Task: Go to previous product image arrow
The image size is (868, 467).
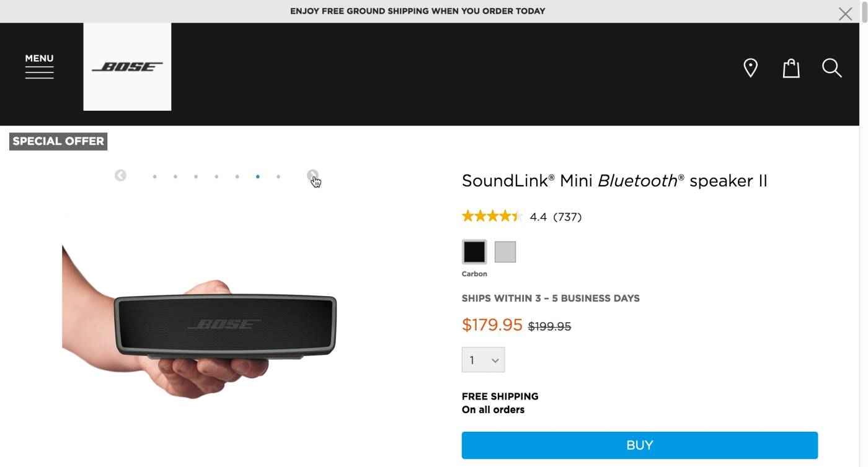Action: pyautogui.click(x=120, y=176)
